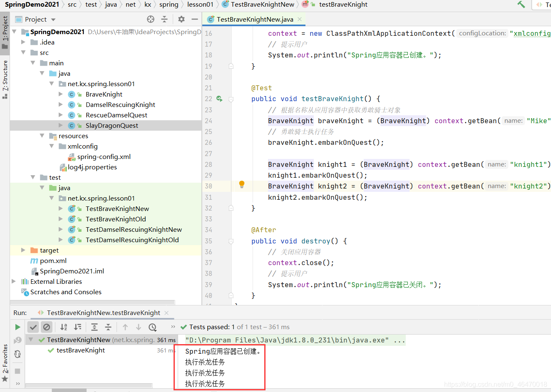The width and height of the screenshot is (551, 392).
Task: Toggle Show Ignored tests button
Action: tap(47, 327)
